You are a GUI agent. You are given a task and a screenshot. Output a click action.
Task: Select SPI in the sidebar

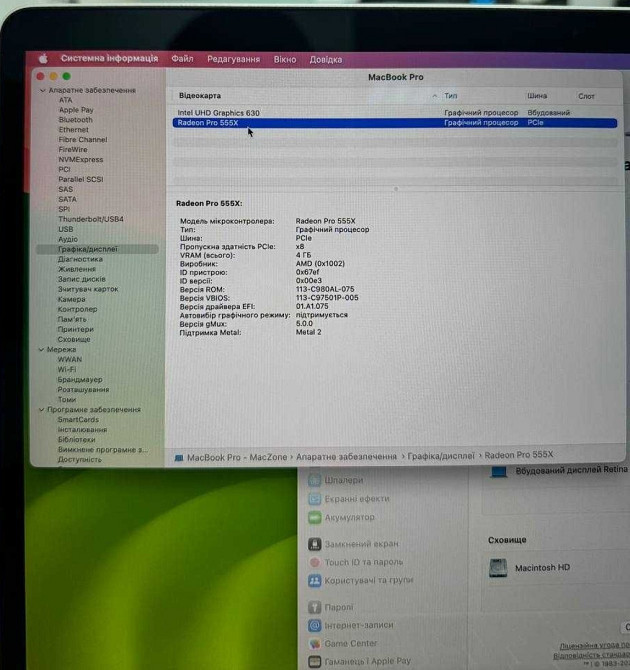[x=64, y=209]
